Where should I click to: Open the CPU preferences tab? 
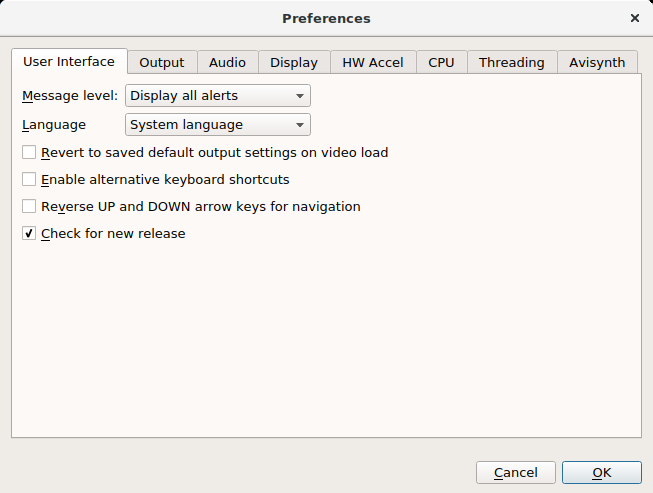point(441,62)
